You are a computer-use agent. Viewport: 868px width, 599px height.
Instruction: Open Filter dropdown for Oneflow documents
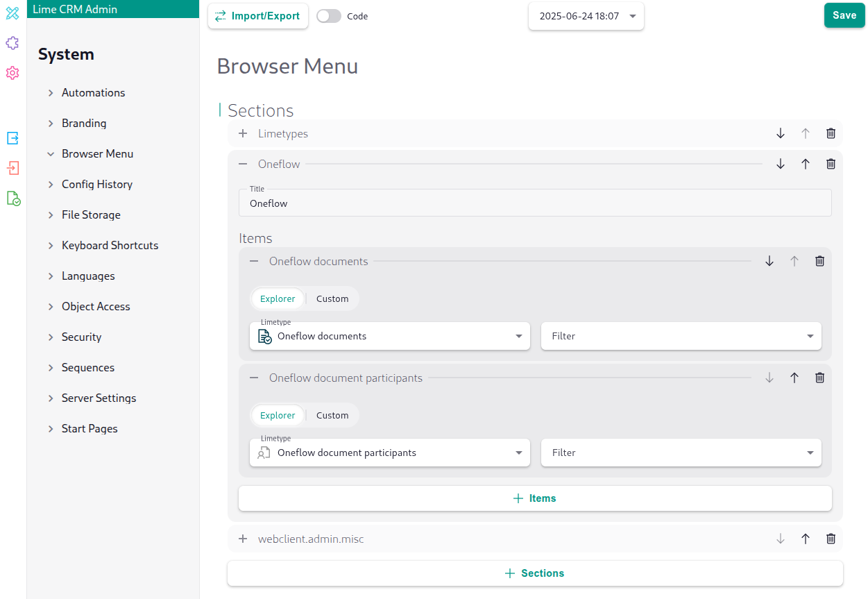tap(681, 336)
